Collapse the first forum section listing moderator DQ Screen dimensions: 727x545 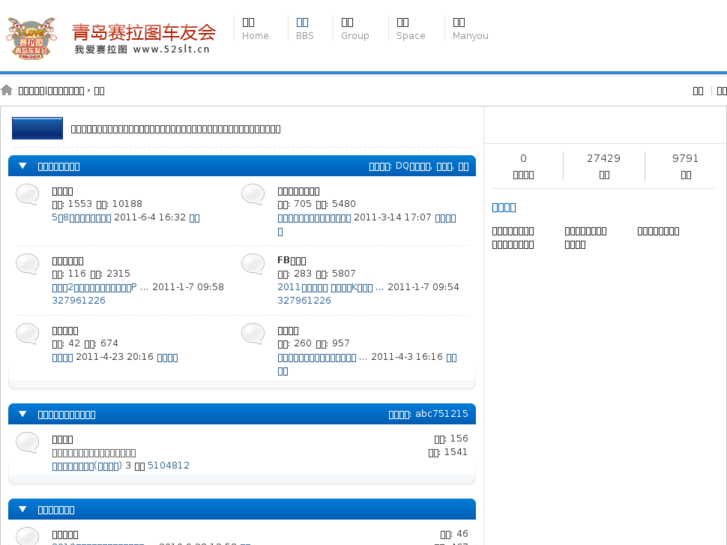pos(22,166)
